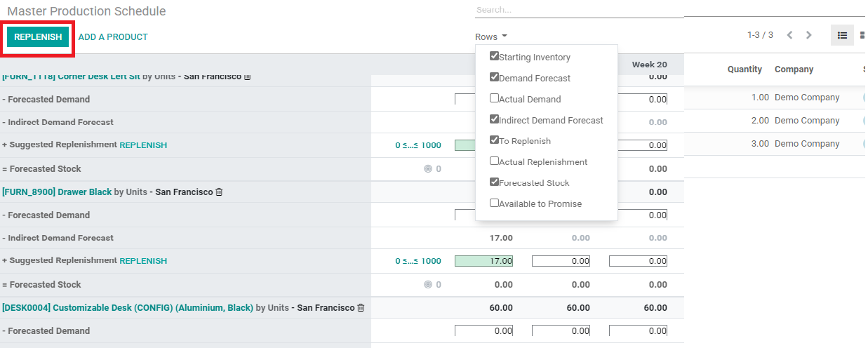
Task: Check Available to Promise option
Action: [495, 203]
